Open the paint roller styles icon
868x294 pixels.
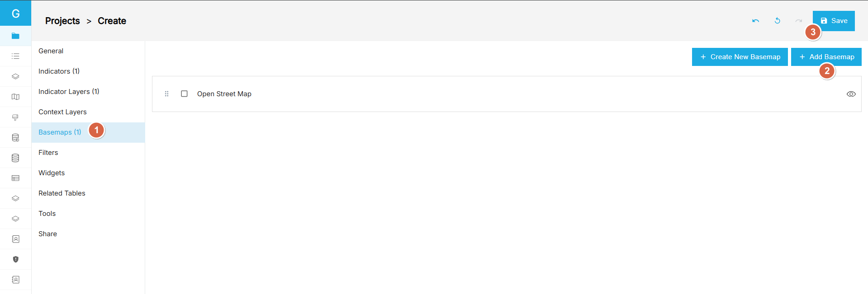coord(15,117)
